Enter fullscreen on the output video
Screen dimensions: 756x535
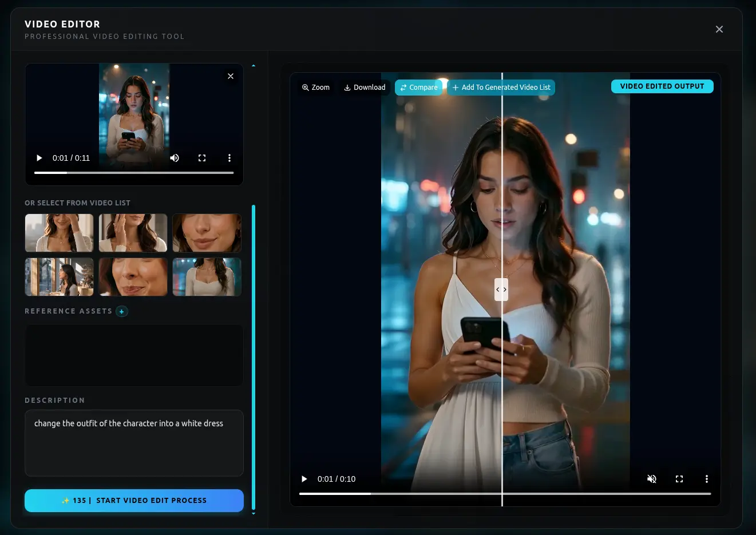[679, 479]
